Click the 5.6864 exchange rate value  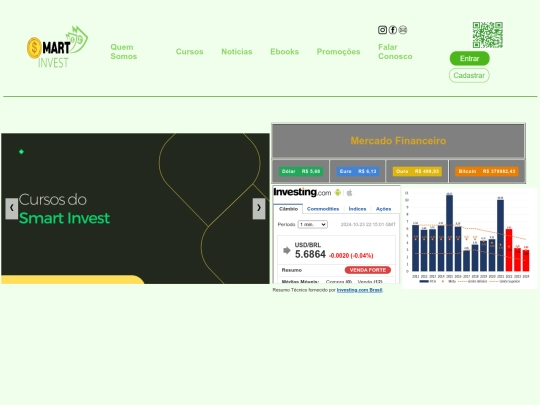point(310,255)
